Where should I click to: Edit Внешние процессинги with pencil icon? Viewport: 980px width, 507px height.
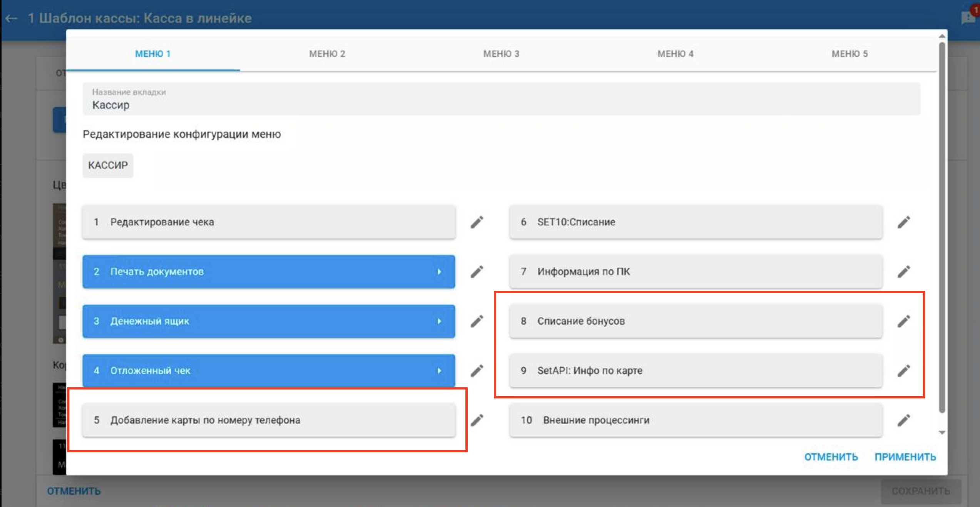(904, 420)
